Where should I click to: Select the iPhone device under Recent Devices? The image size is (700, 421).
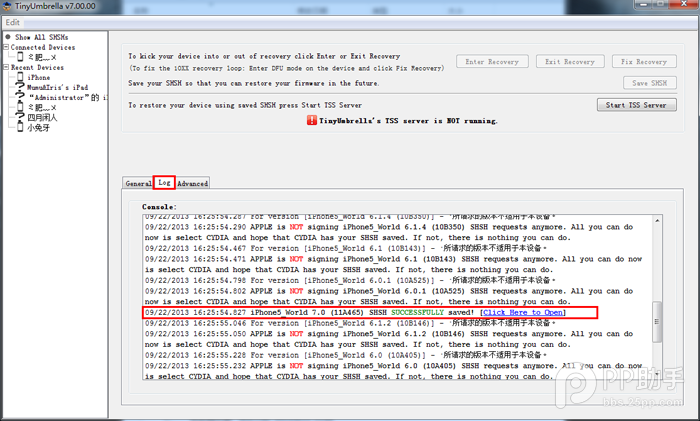point(39,77)
